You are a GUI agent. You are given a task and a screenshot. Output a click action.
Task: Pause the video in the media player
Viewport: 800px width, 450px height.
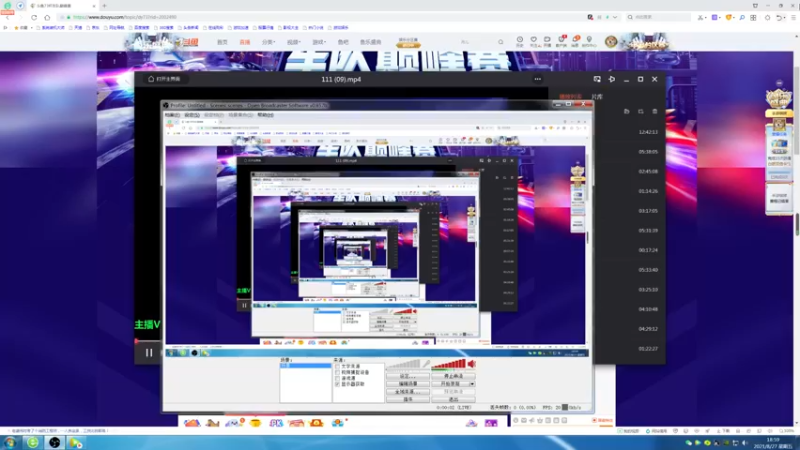tap(149, 353)
